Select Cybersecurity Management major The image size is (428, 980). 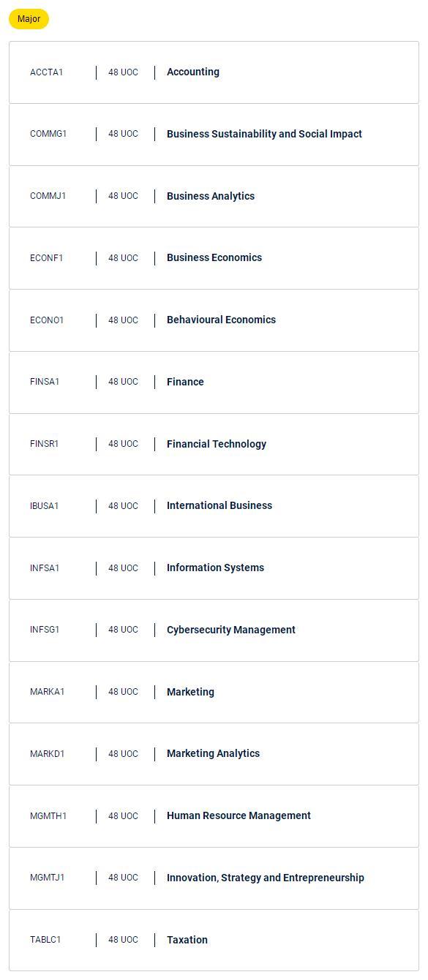pyautogui.click(x=214, y=630)
